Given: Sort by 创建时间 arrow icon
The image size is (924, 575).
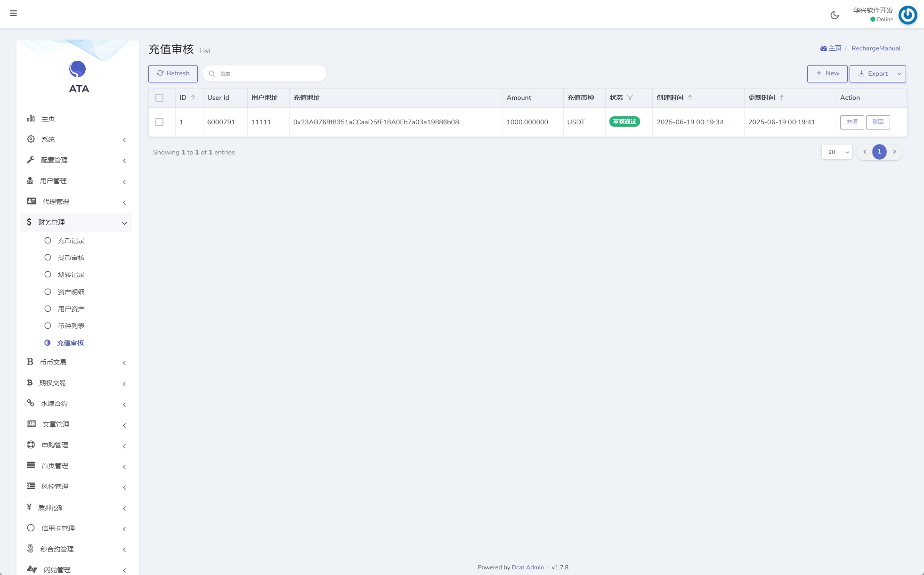Looking at the screenshot, I should coord(690,97).
